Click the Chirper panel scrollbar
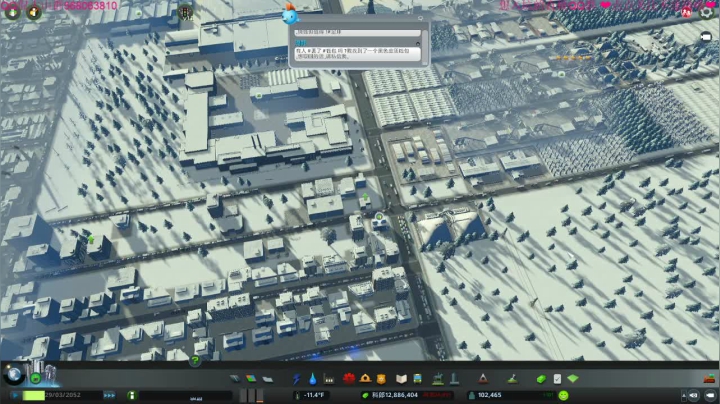This screenshot has height=404, width=720. pyautogui.click(x=425, y=46)
